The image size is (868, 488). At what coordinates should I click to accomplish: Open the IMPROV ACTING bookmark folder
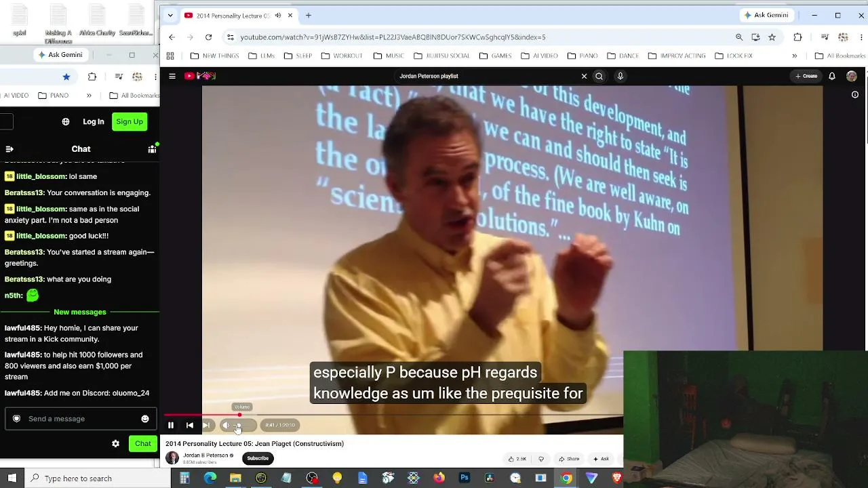677,56
